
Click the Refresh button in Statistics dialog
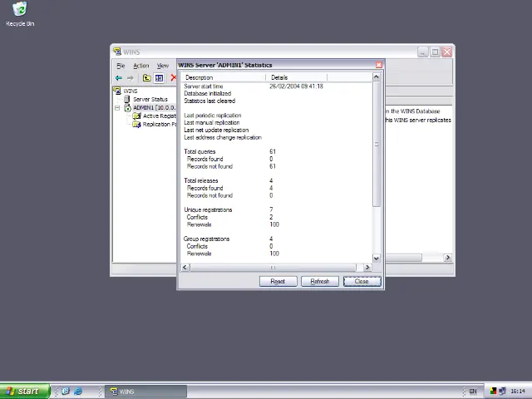pos(319,281)
